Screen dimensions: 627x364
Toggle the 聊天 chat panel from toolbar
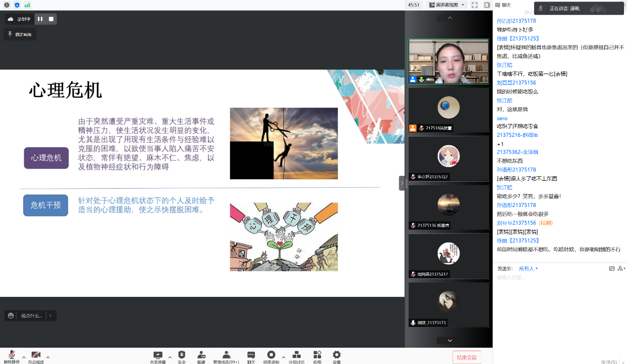251,355
